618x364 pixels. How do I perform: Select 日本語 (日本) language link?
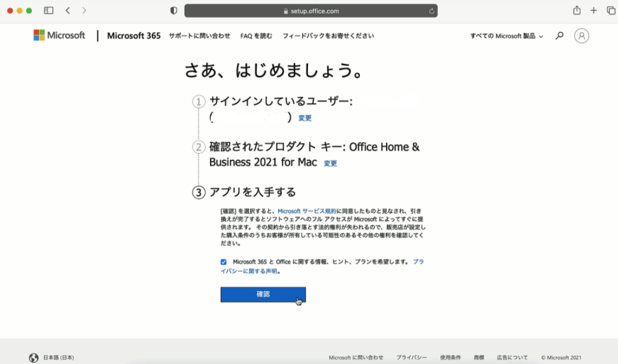58,358
